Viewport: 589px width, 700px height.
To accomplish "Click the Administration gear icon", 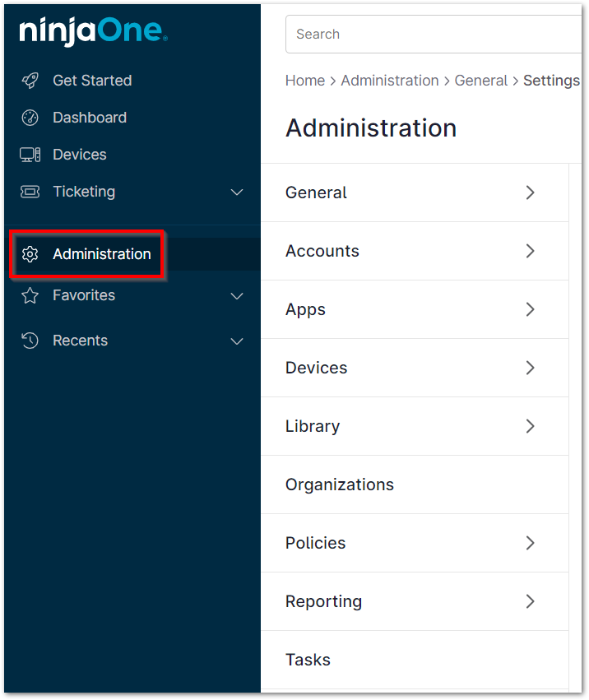I will pyautogui.click(x=30, y=254).
